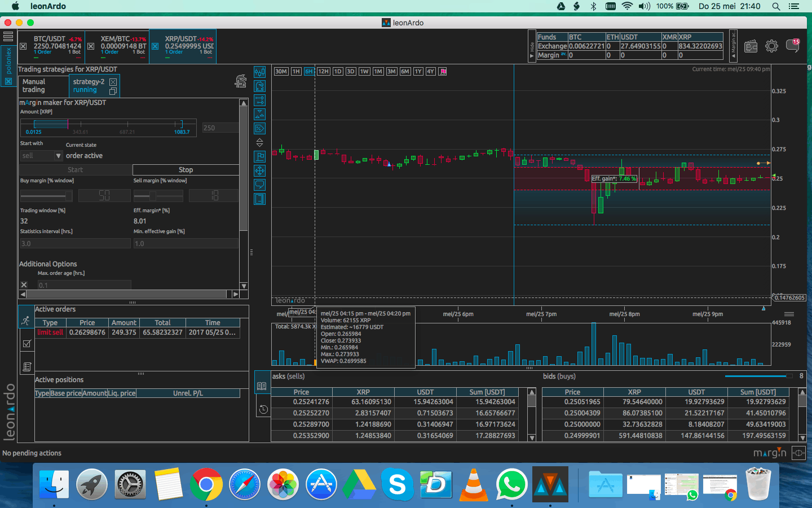
Task: Open the hamburger menu above the Poloniex tab
Action: pos(8,36)
